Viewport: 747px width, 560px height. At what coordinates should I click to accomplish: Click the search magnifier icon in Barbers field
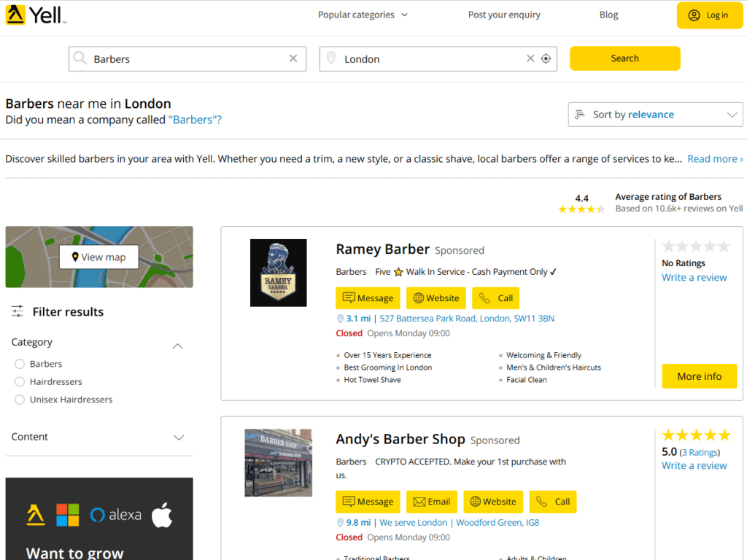(x=80, y=58)
